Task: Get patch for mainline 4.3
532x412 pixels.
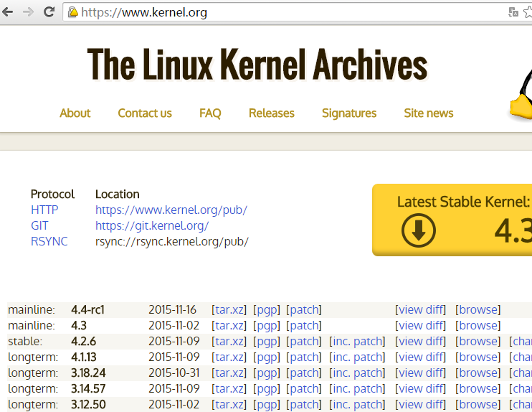Action: pyautogui.click(x=304, y=325)
